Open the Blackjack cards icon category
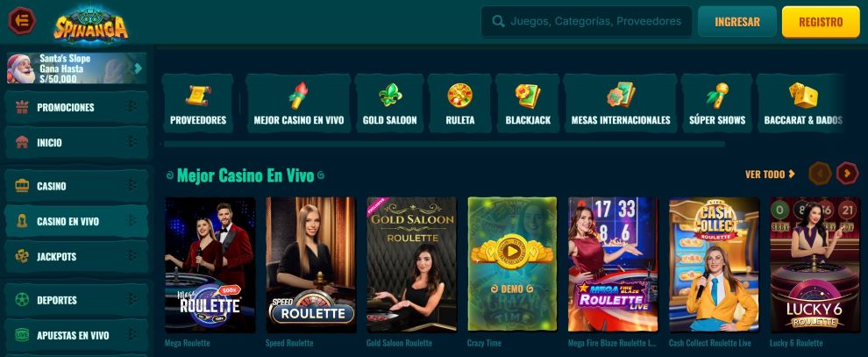The image size is (868, 357). [x=528, y=104]
